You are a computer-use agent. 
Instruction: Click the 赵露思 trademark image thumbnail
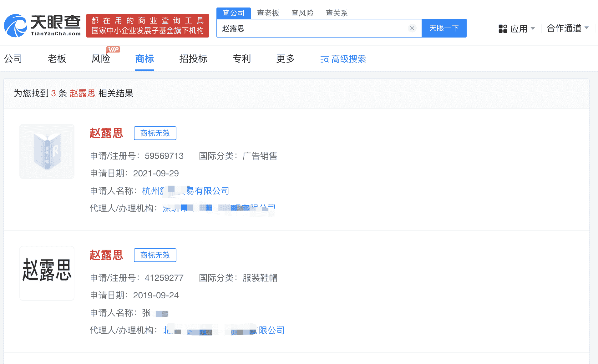point(47,273)
